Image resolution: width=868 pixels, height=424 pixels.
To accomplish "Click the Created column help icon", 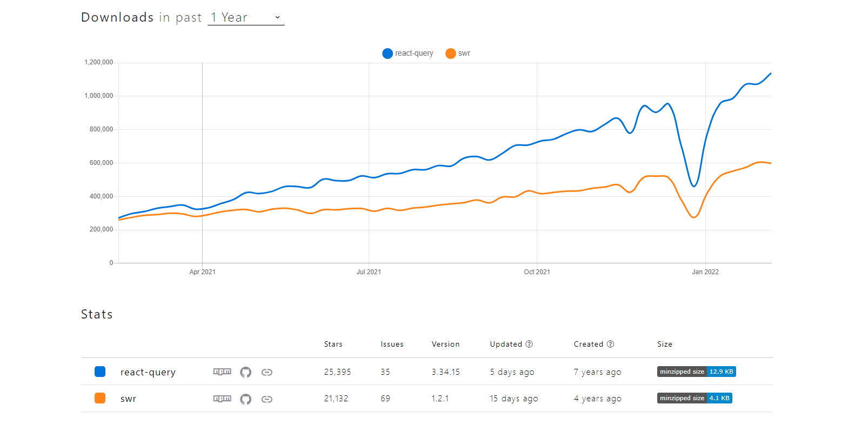I will pyautogui.click(x=610, y=344).
